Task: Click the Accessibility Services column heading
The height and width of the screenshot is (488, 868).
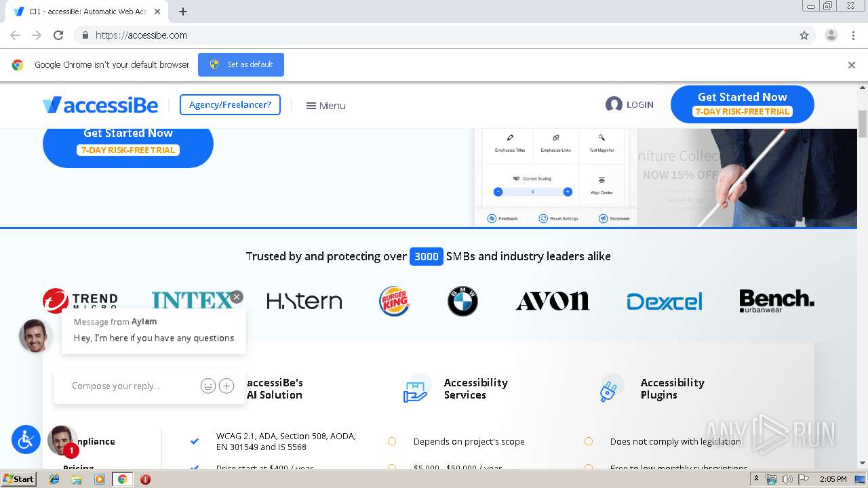Action: pyautogui.click(x=475, y=388)
